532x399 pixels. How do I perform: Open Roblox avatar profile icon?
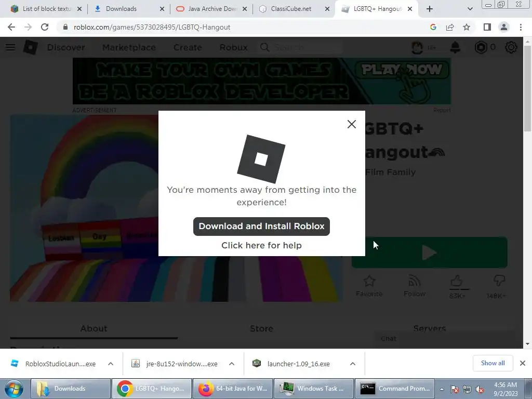pos(417,47)
